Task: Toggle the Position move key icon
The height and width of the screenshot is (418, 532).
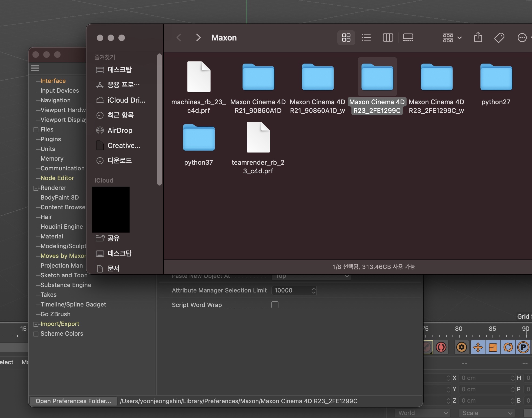Action: click(478, 347)
